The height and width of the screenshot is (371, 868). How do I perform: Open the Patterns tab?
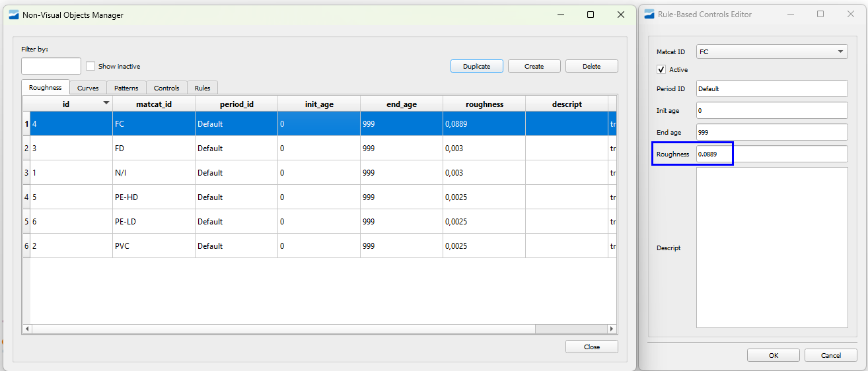[x=126, y=88]
